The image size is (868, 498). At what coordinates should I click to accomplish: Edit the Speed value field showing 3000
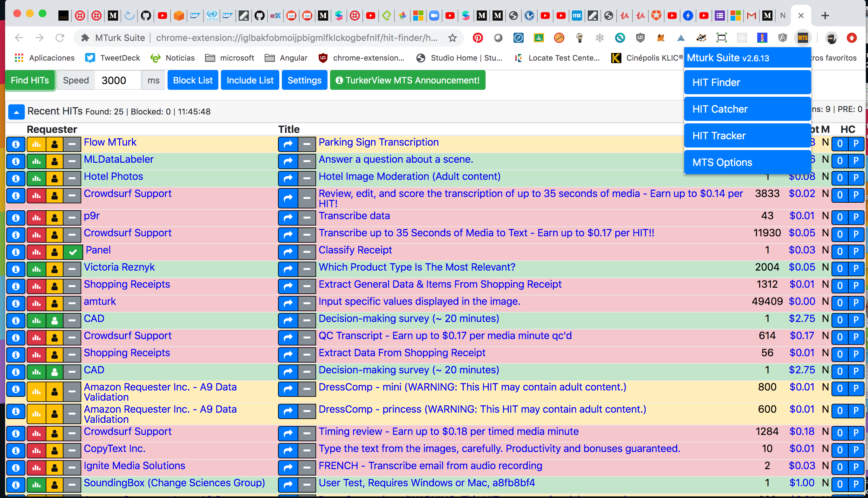pyautogui.click(x=117, y=80)
